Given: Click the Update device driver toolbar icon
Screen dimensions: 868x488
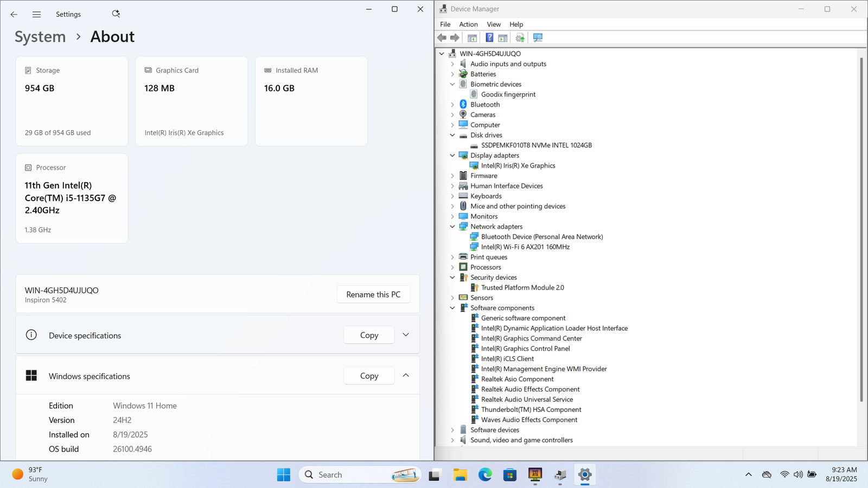Looking at the screenshot, I should click(520, 38).
